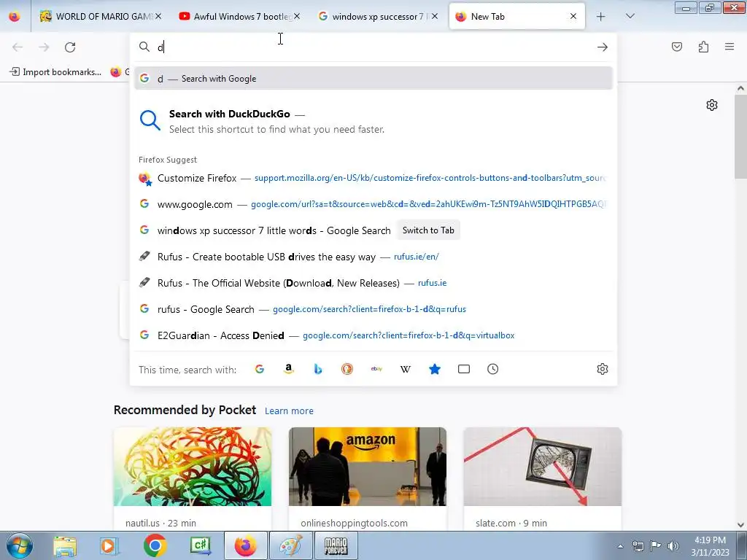Open the nautil.us brain article thumbnail
Viewport: 747px width, 560px height.
tap(193, 467)
